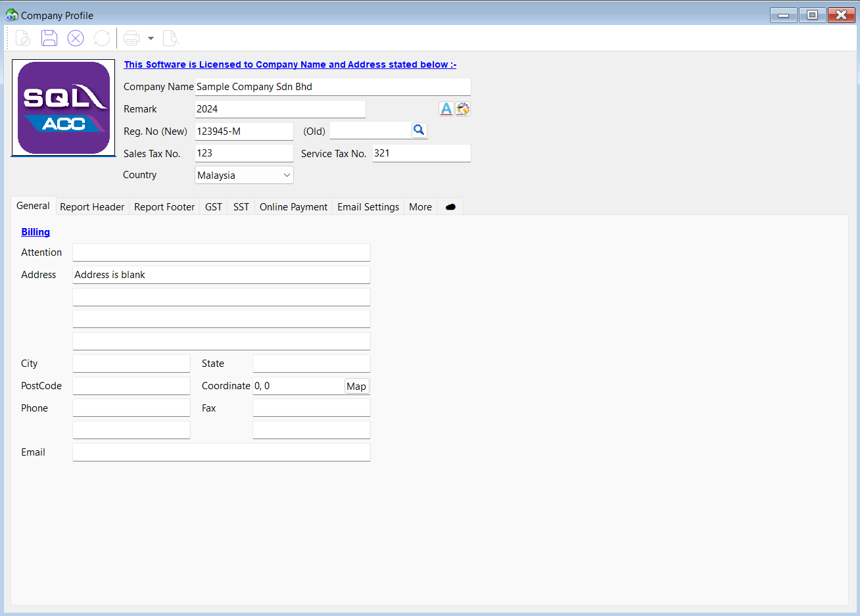Click the Save icon in toolbar

(x=49, y=38)
